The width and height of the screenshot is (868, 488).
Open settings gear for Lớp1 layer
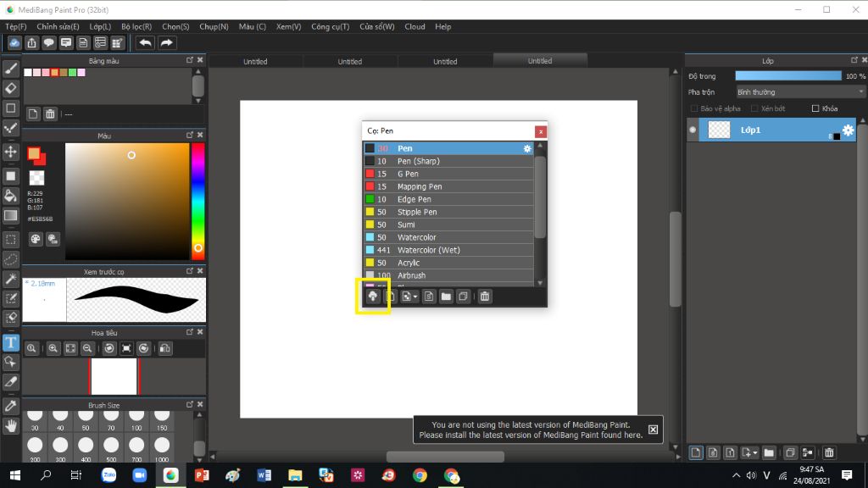pyautogui.click(x=848, y=130)
